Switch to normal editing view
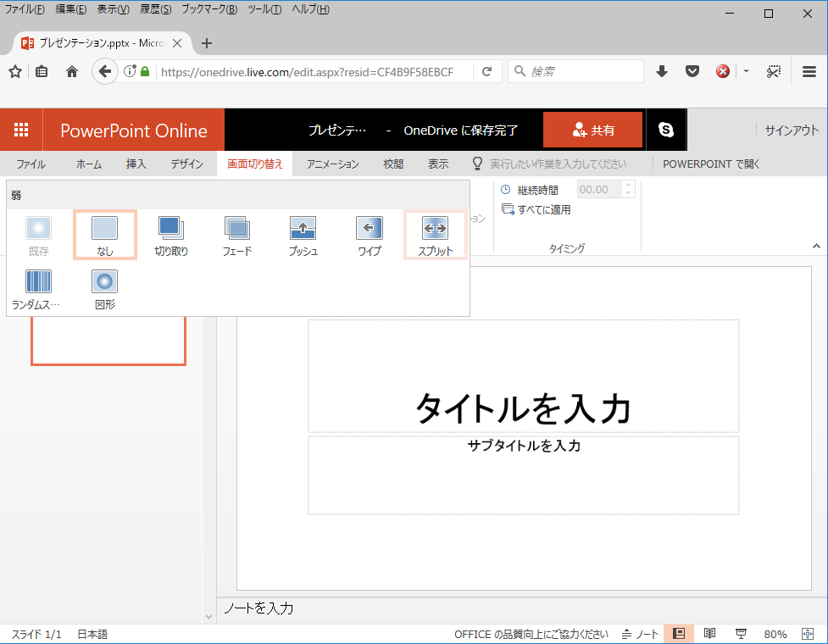The width and height of the screenshot is (828, 644). [x=679, y=634]
